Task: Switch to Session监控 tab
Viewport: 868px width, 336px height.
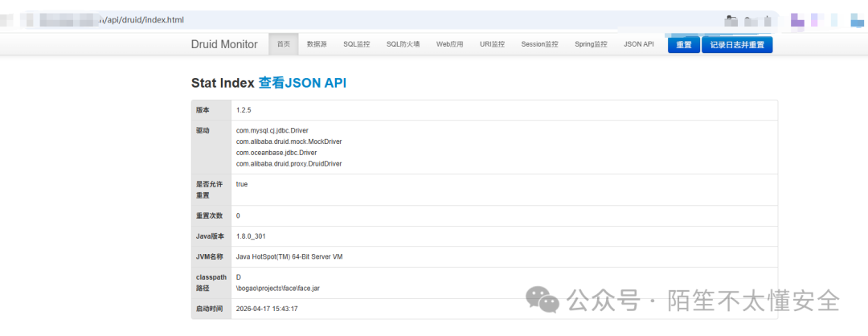Action: pos(540,44)
